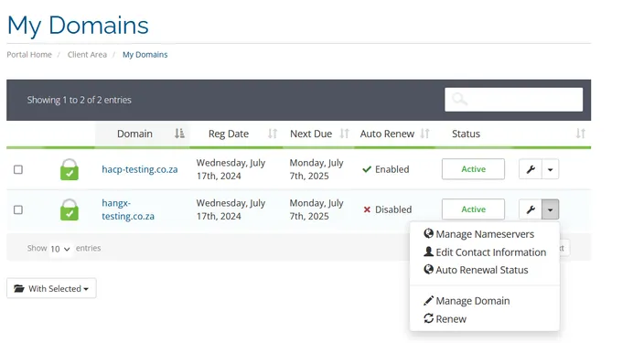
Task: Click the Renew menu option
Action: (445, 319)
